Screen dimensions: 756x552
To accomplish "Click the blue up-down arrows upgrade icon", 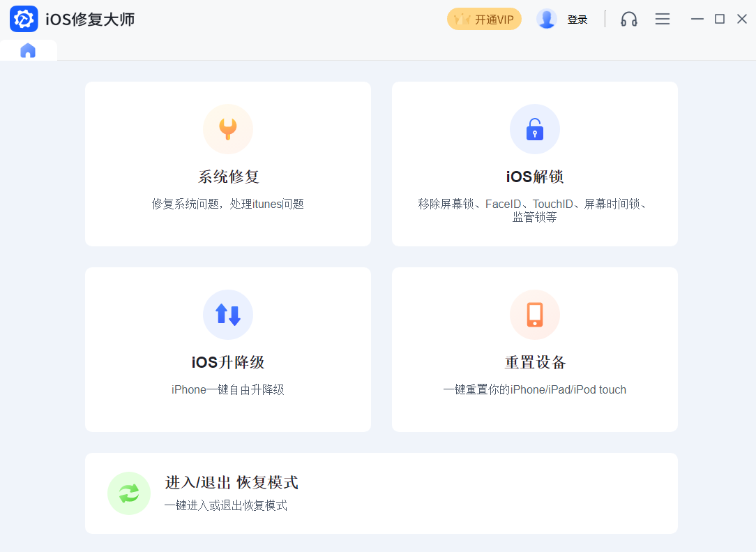I will click(228, 315).
